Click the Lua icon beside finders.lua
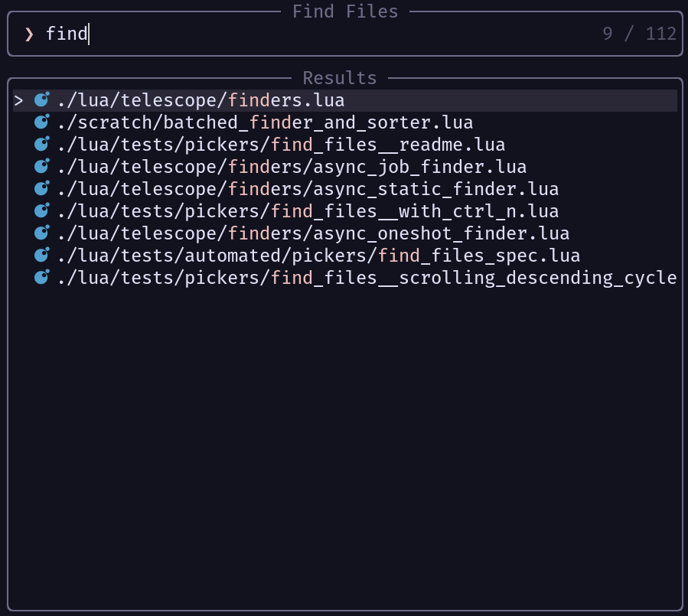This screenshot has height=616, width=688. click(41, 100)
